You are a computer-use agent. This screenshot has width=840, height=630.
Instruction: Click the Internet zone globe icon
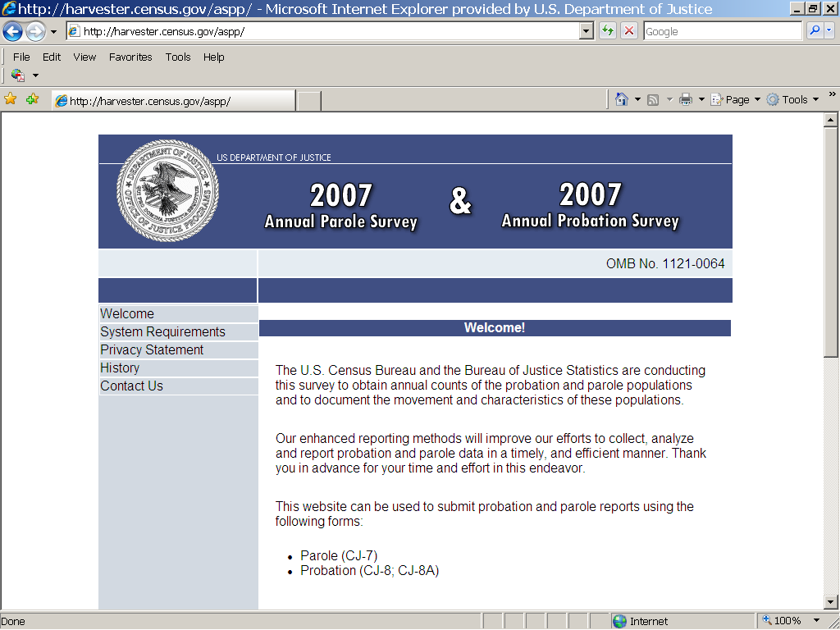tap(620, 622)
